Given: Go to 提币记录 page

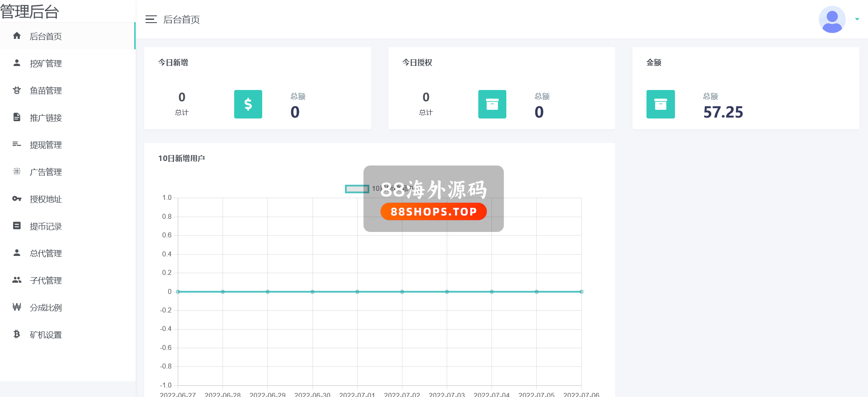Looking at the screenshot, I should coord(46,226).
